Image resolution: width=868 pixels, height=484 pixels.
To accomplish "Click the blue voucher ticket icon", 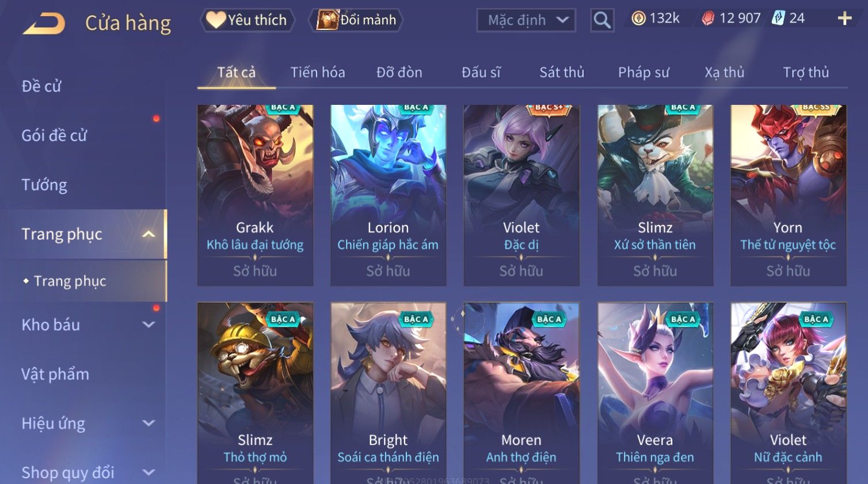I will pyautogui.click(x=779, y=18).
